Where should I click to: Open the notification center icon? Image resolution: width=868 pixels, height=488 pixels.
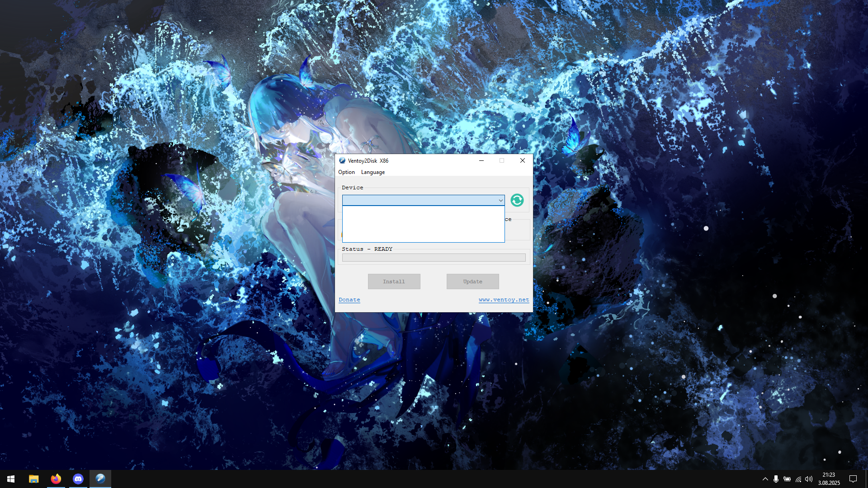coord(853,479)
